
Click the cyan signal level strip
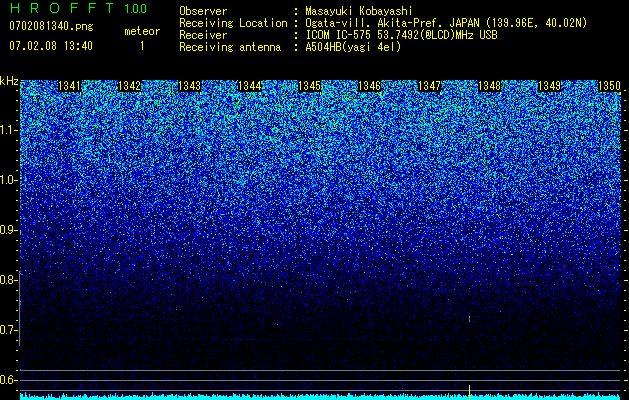pos(321,396)
